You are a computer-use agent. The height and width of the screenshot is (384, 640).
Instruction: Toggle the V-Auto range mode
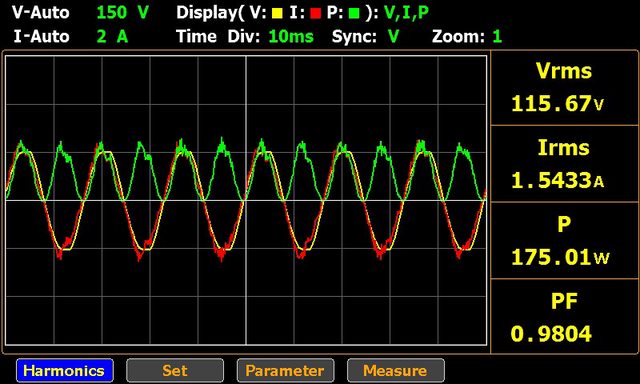pos(40,13)
